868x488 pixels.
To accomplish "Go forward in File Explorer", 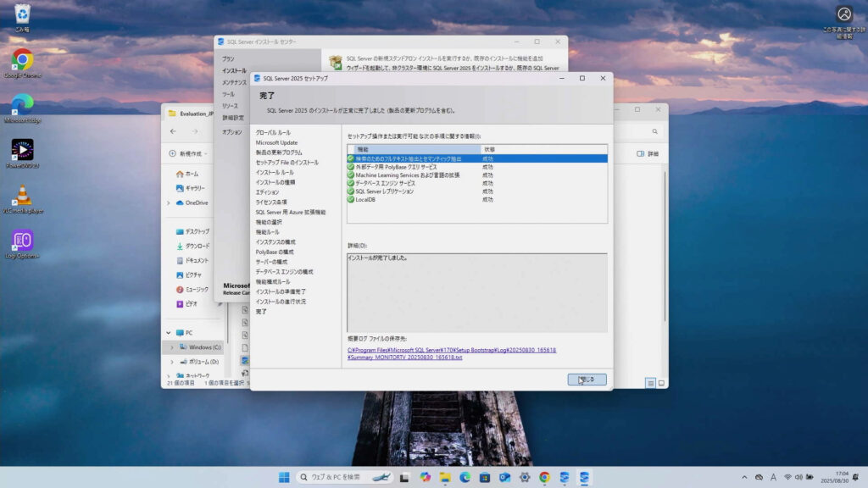I will point(195,131).
